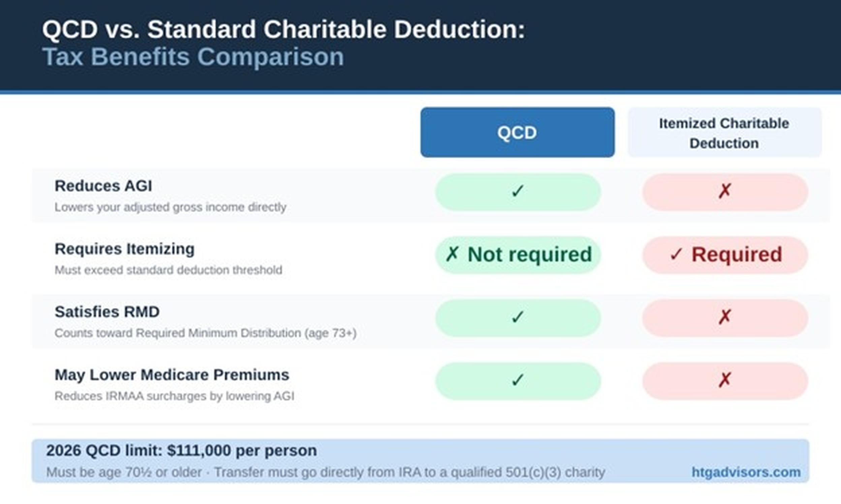
Task: Click the "Requires Itemizing" row heading
Action: [x=125, y=249]
